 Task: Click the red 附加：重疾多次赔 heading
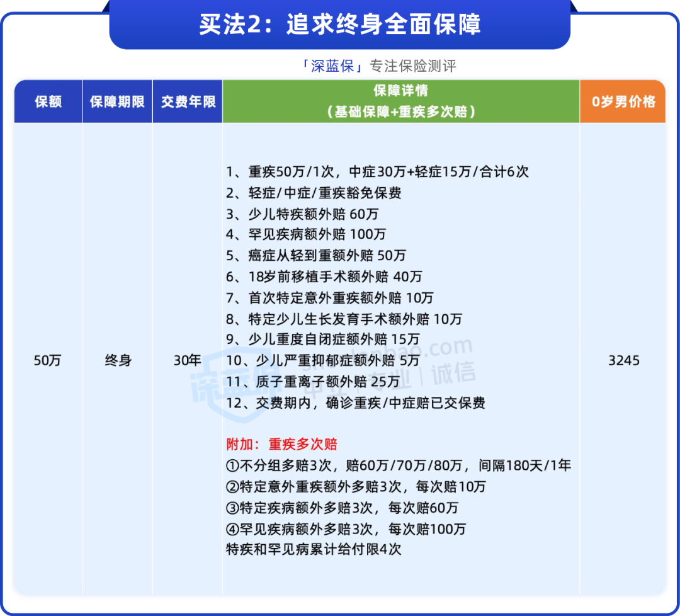pos(281,444)
